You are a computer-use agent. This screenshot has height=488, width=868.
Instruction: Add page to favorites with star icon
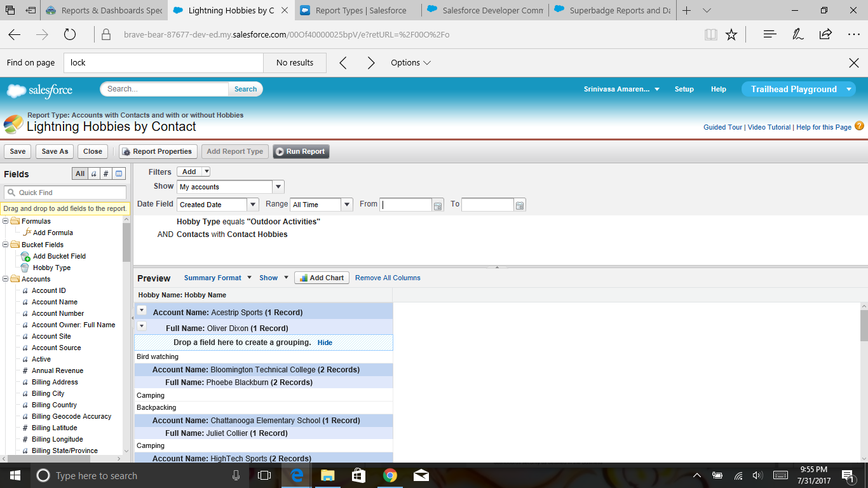click(731, 35)
